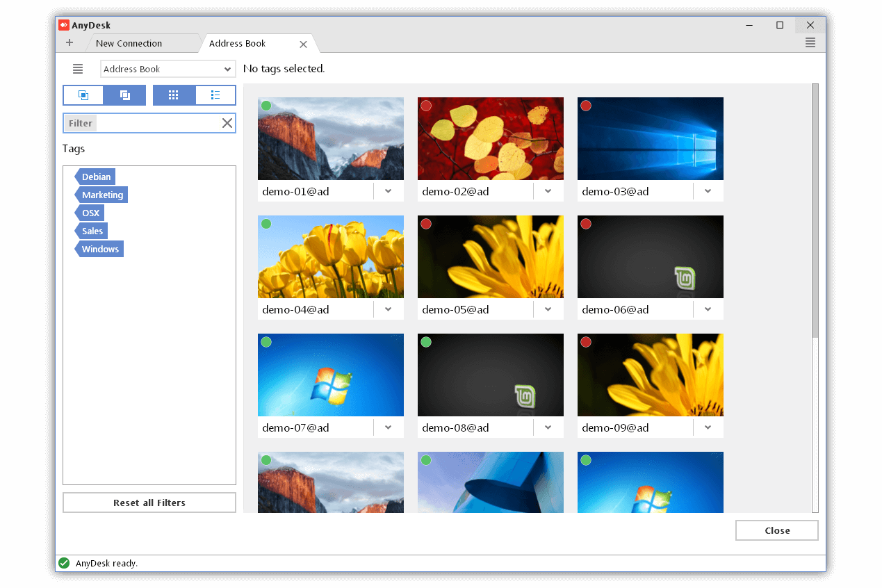Image resolution: width=882 pixels, height=588 pixels.
Task: Maximize the AnyDesk window
Action: pos(780,25)
